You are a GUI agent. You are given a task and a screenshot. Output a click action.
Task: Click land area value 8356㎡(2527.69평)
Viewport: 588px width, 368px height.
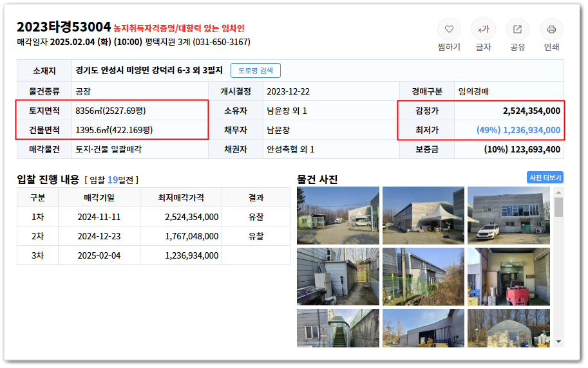pyautogui.click(x=111, y=111)
